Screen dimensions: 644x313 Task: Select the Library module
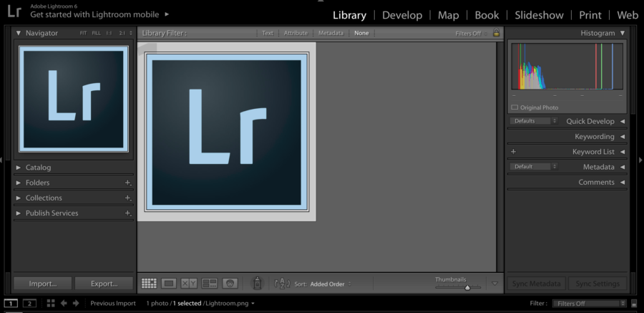(x=349, y=15)
